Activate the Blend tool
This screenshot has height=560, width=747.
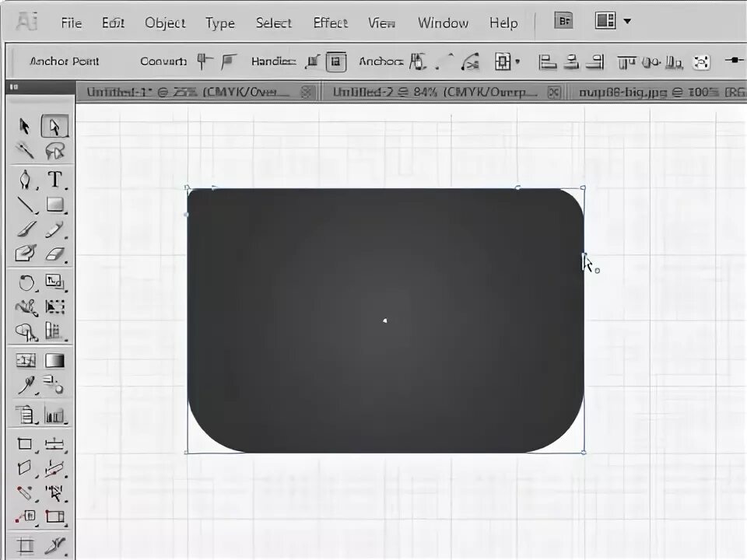coord(54,385)
